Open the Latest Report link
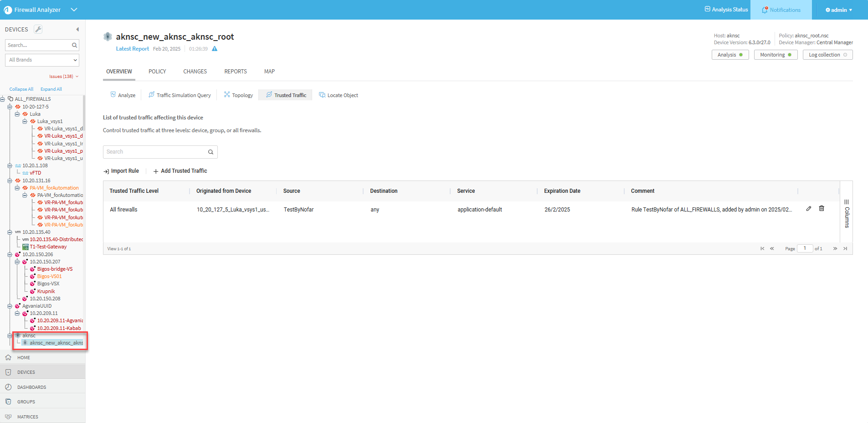The height and width of the screenshot is (423, 868). tap(132, 49)
